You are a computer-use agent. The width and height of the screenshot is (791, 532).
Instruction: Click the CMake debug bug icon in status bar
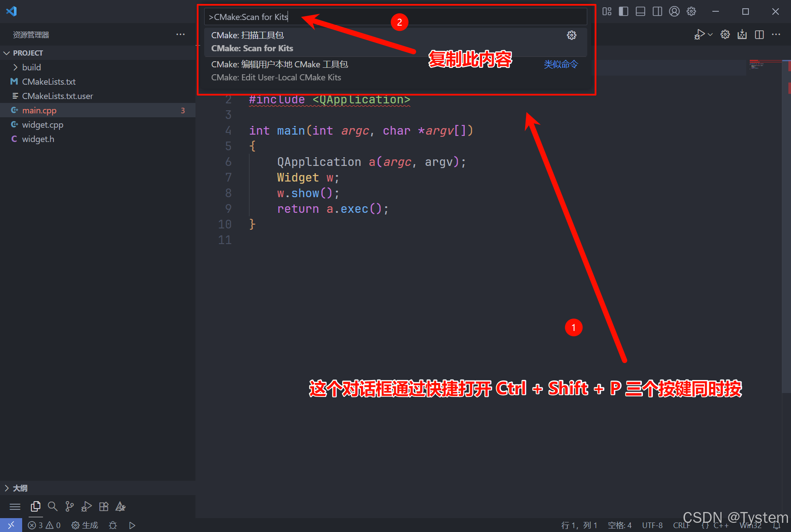(x=113, y=525)
